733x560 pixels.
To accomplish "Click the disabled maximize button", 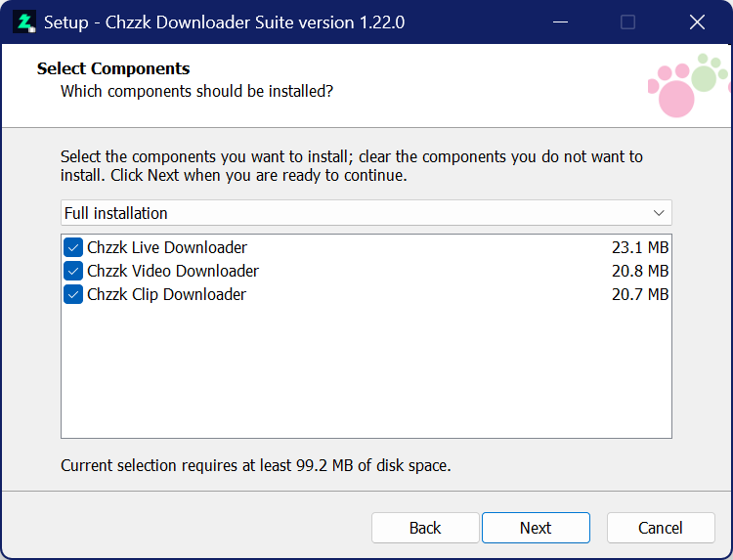I will point(627,22).
